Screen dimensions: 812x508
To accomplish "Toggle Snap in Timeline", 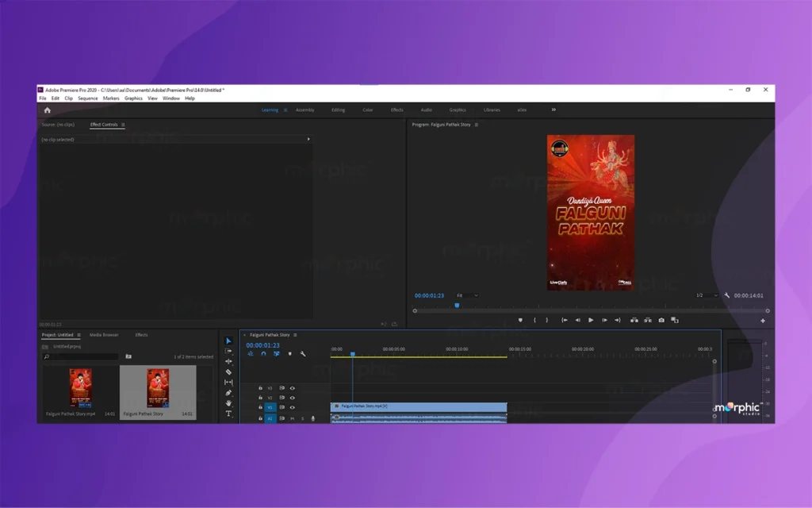I will 263,354.
